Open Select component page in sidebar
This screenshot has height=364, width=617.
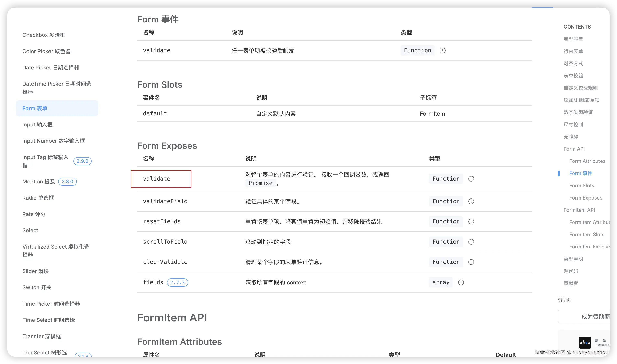[x=30, y=230]
